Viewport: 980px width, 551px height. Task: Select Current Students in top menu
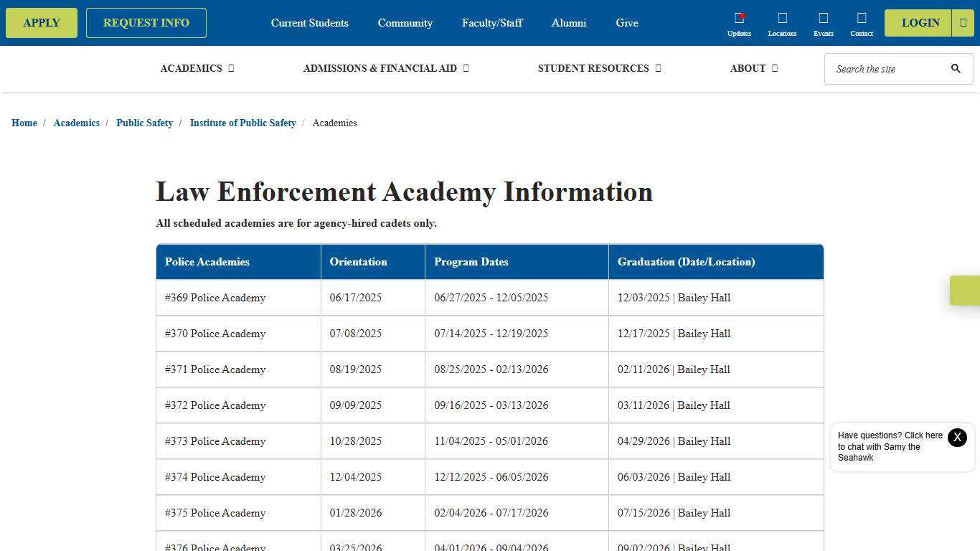tap(309, 22)
